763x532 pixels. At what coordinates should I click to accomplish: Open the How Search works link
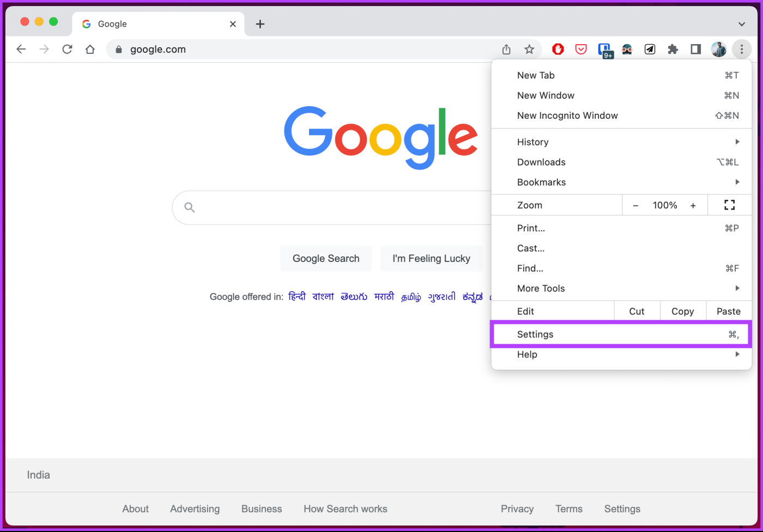(345, 509)
